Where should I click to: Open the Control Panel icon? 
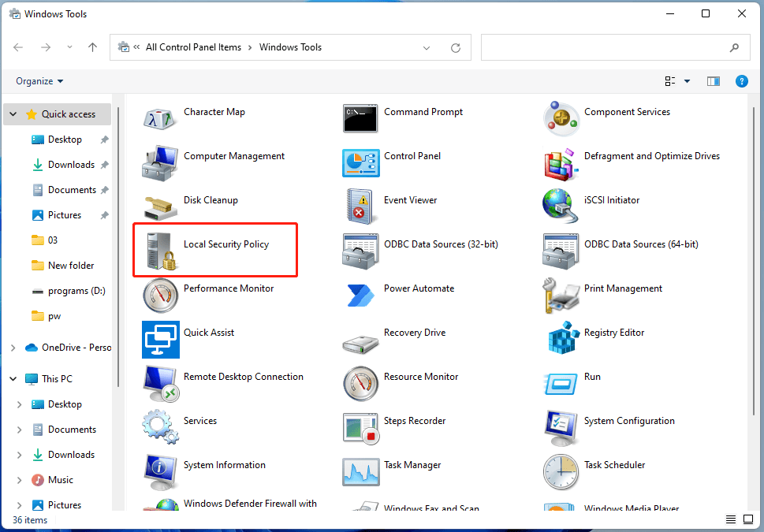tap(360, 163)
